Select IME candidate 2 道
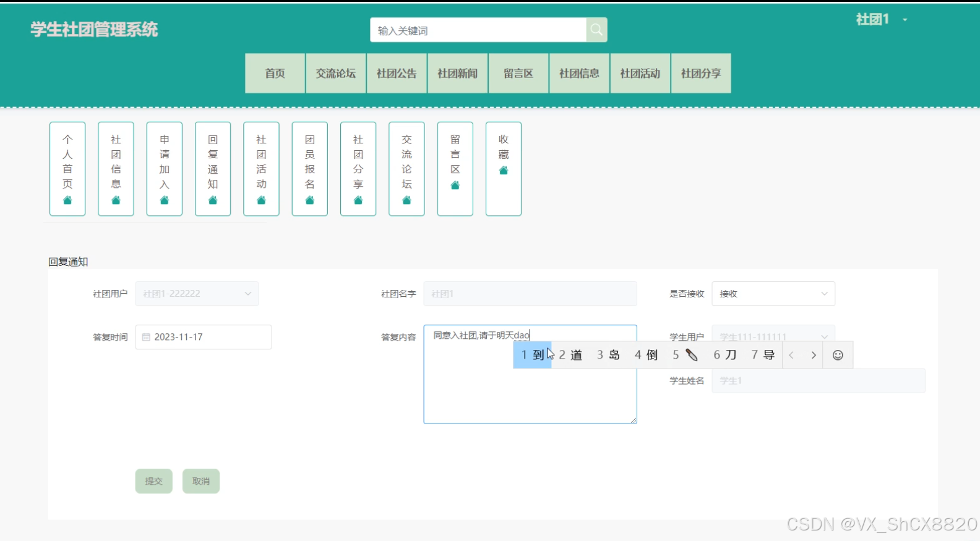Viewport: 980px width, 541px height. pos(570,355)
